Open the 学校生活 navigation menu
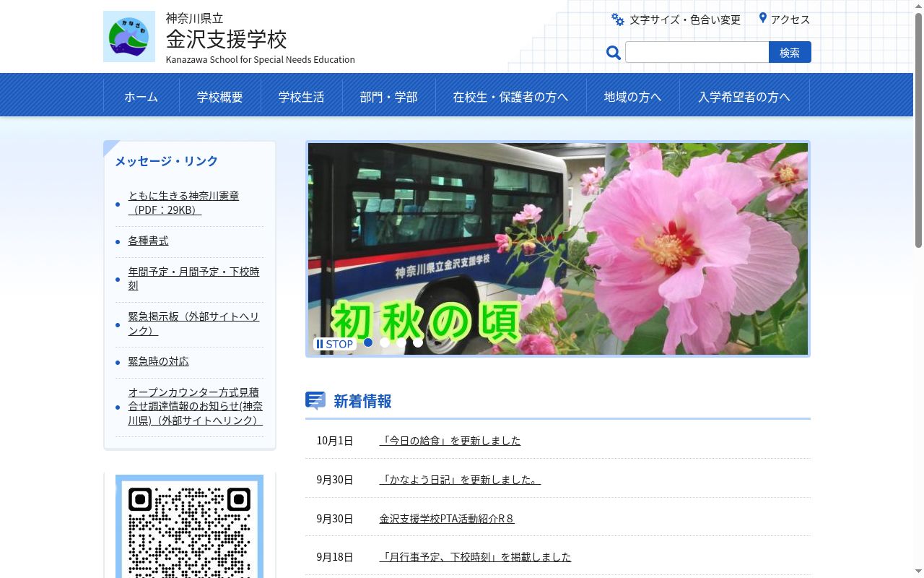The width and height of the screenshot is (924, 578). tap(302, 97)
